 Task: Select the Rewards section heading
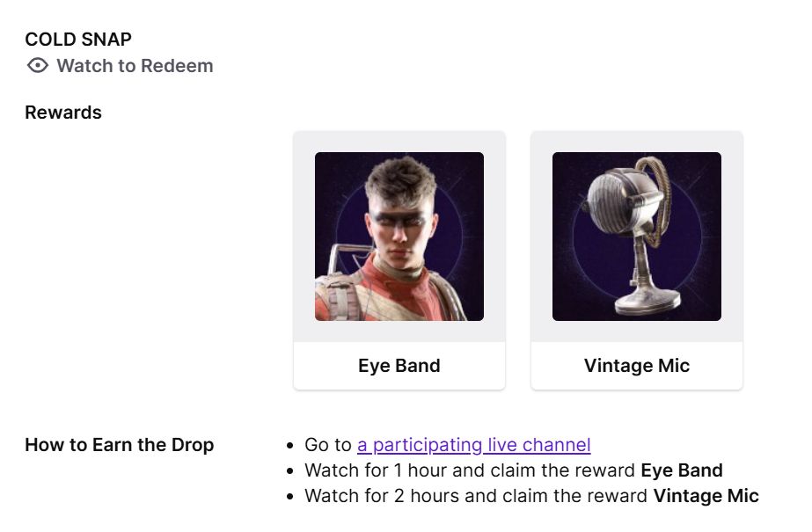[x=63, y=113]
